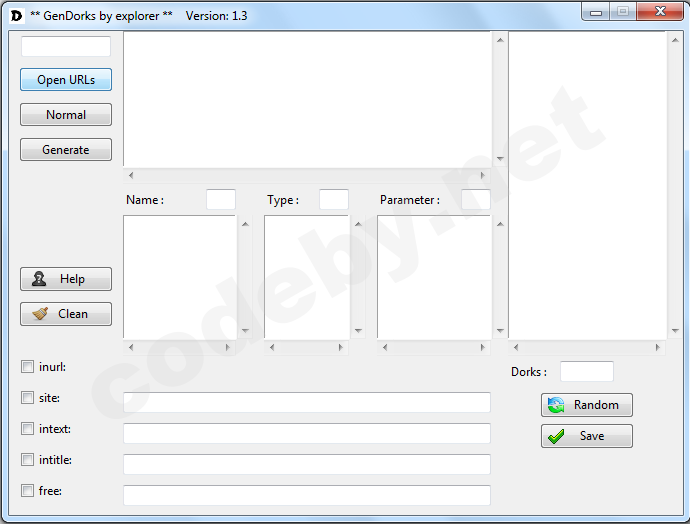Click the Generate button
690x524 pixels.
[66, 150]
